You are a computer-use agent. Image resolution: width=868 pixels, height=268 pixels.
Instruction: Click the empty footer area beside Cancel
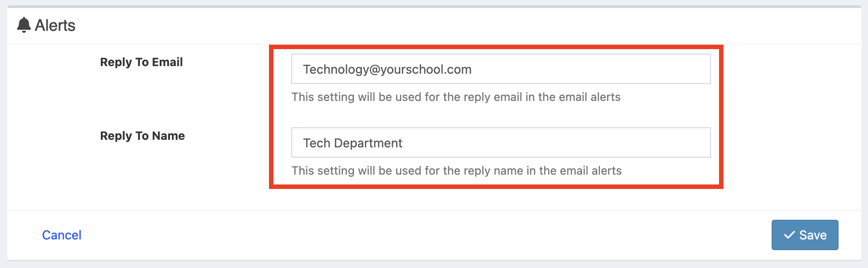point(401,235)
